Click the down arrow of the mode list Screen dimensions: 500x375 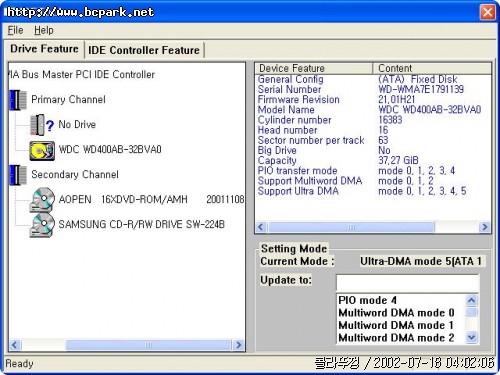(471, 337)
